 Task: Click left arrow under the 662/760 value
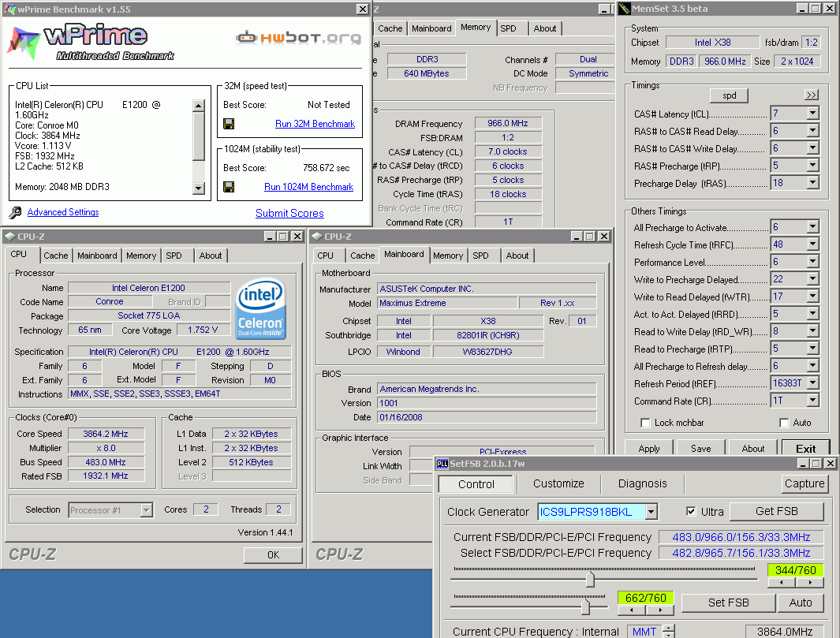tap(632, 610)
